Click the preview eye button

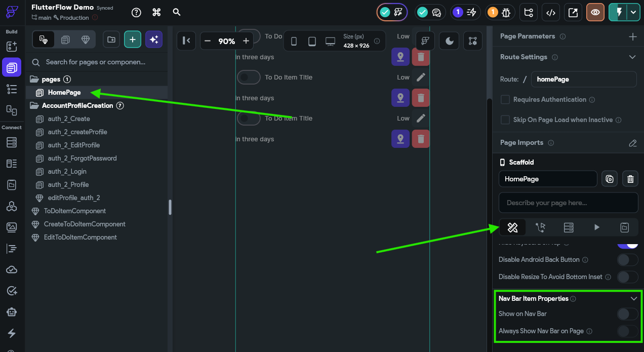(595, 13)
